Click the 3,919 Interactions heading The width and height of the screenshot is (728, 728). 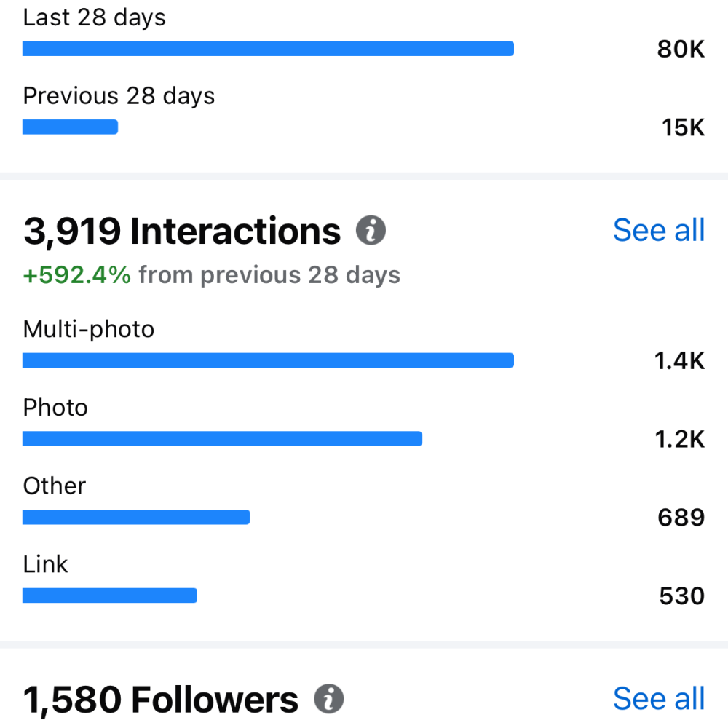tap(182, 232)
